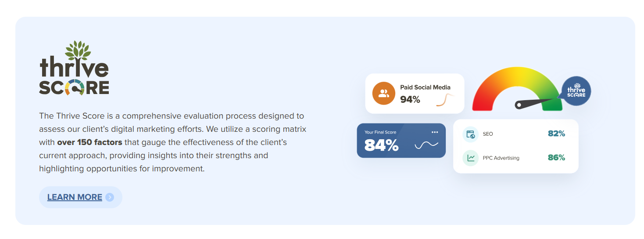Select the PPC Advertising 86% row
Screen dimensions: 644x239
515,158
